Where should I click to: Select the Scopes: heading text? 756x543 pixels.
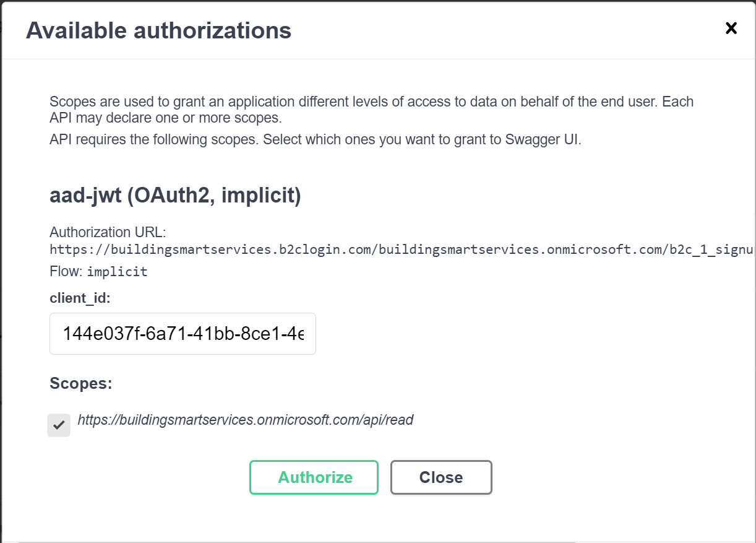[81, 383]
